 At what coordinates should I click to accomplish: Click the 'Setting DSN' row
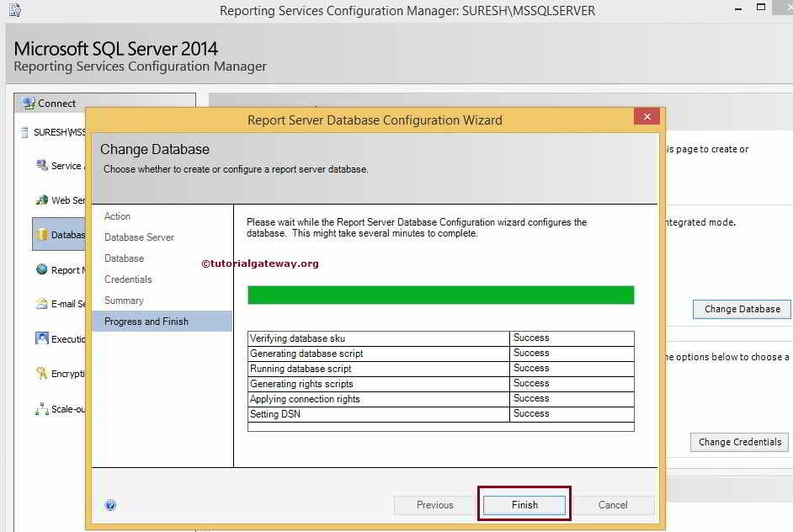pos(440,414)
